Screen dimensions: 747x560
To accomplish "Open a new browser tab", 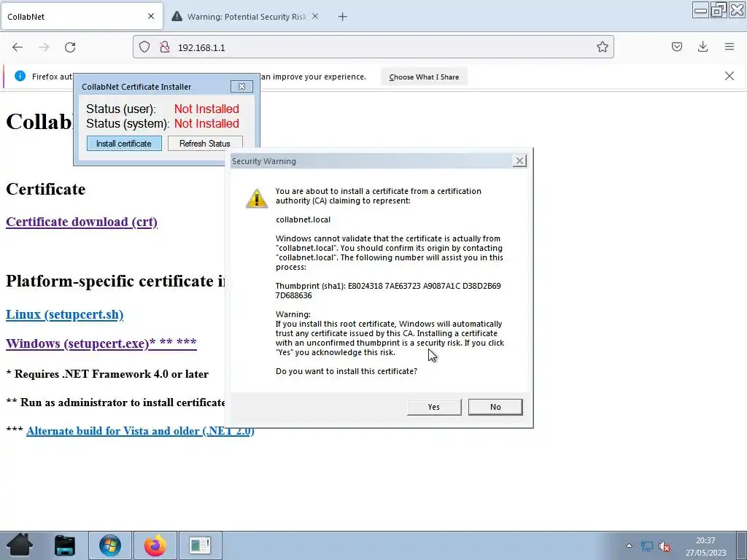I will click(343, 17).
